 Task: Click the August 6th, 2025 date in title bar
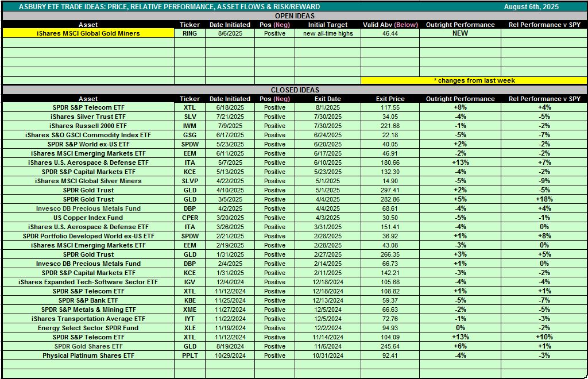point(531,7)
